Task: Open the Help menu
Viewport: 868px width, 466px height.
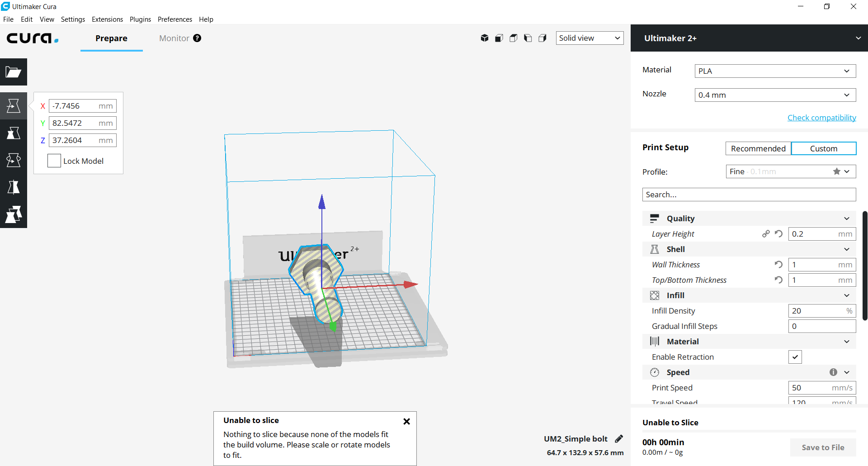Action: tap(206, 19)
